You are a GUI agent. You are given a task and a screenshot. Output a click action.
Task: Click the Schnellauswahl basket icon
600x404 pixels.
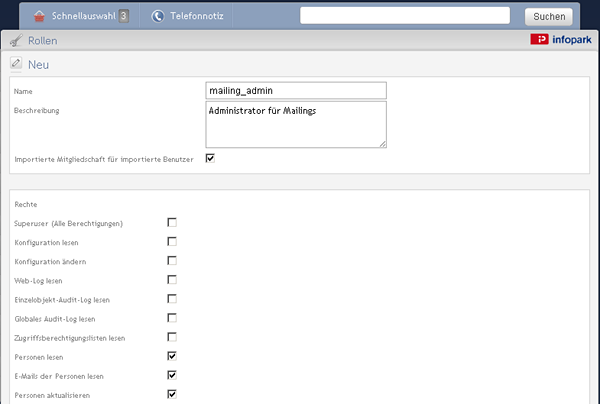(39, 16)
